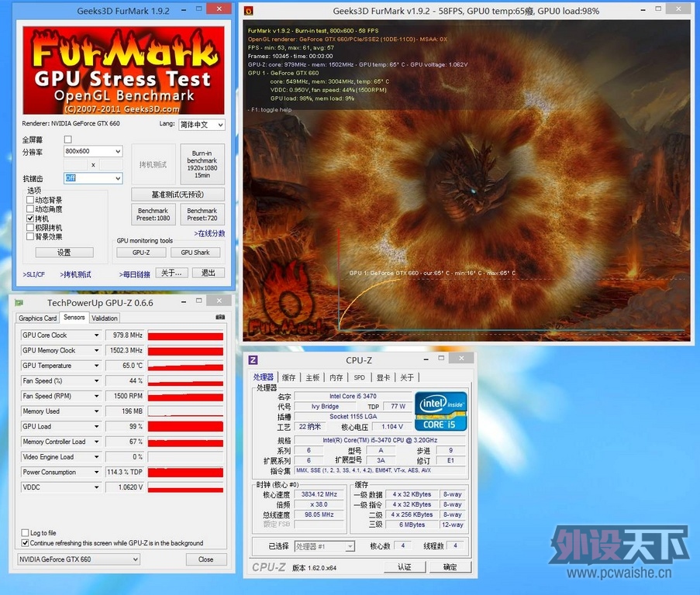The height and width of the screenshot is (595, 700).
Task: Click Burn-in benchmark 1920x1080 15min button
Action: 202,164
